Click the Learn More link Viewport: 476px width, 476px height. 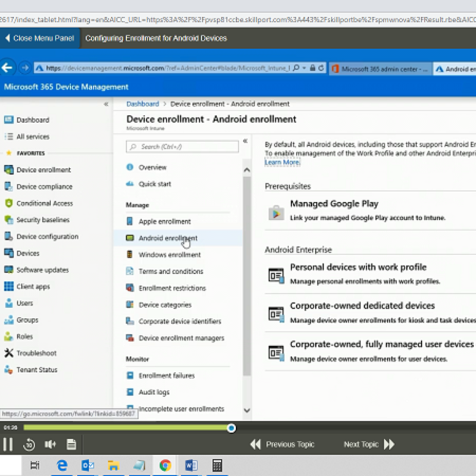[x=282, y=162]
